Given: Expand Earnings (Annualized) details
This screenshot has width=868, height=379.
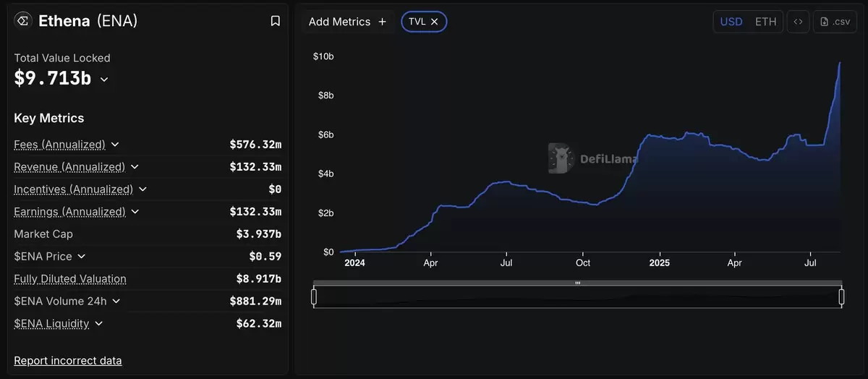Looking at the screenshot, I should (x=135, y=212).
